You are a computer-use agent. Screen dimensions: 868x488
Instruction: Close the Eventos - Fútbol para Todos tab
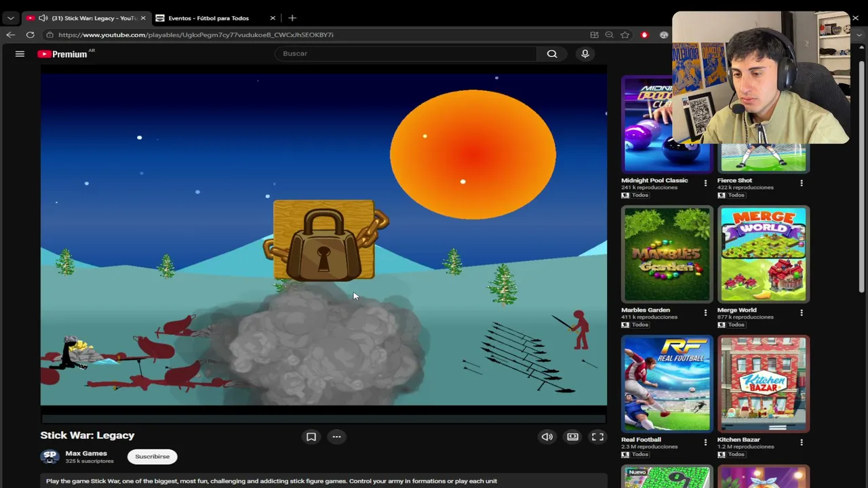pos(273,18)
